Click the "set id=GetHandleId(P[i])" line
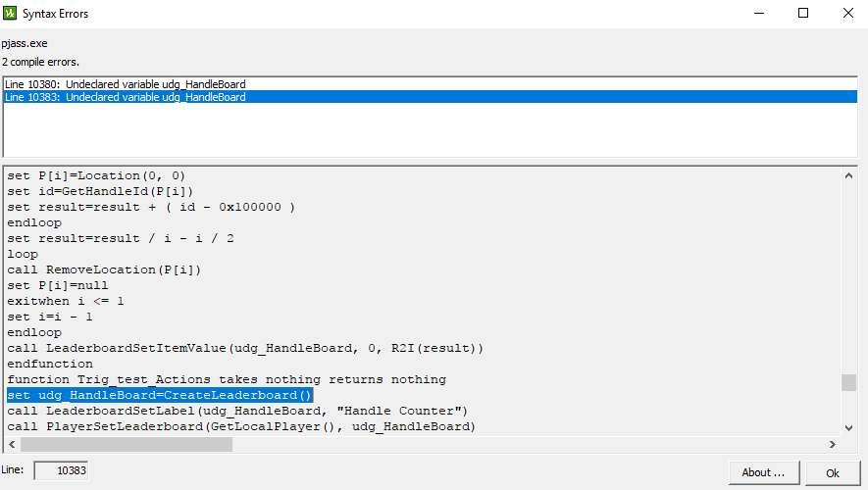Screen dimensions: 868x490 (x=100, y=191)
